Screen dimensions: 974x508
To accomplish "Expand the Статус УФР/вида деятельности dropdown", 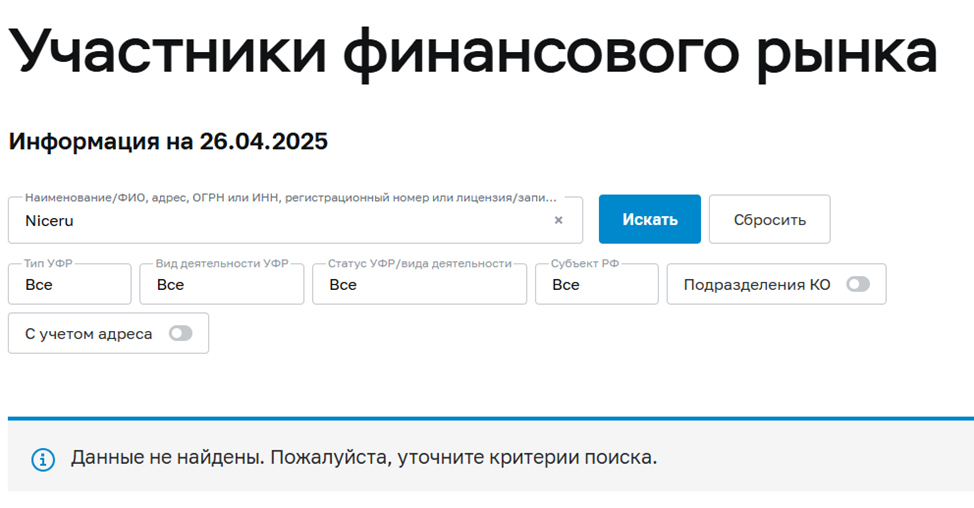I will click(x=419, y=284).
